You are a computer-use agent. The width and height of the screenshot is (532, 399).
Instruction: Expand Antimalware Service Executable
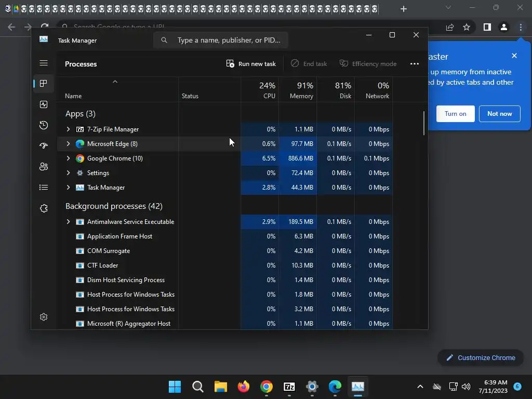[x=68, y=222]
